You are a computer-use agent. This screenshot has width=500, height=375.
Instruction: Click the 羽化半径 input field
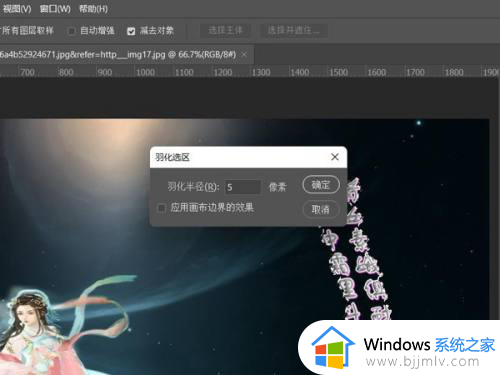coord(243,187)
